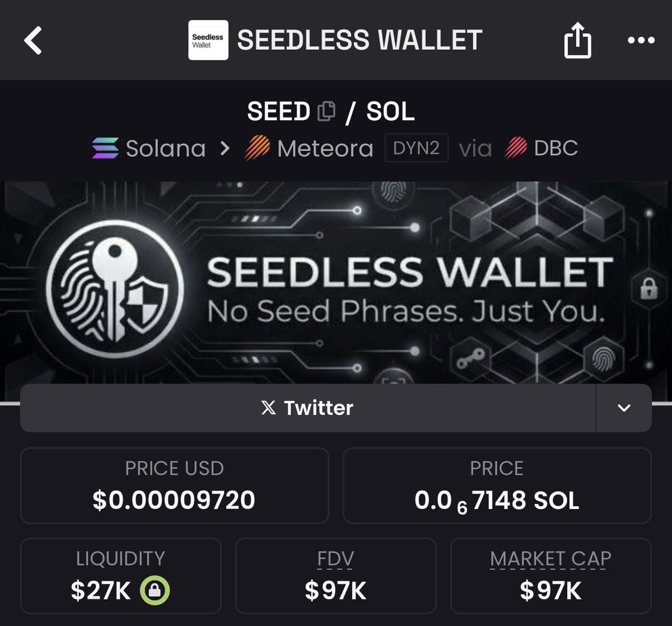Viewport: 672px width, 626px height.
Task: Tap the PRICE USD box
Action: tap(174, 485)
